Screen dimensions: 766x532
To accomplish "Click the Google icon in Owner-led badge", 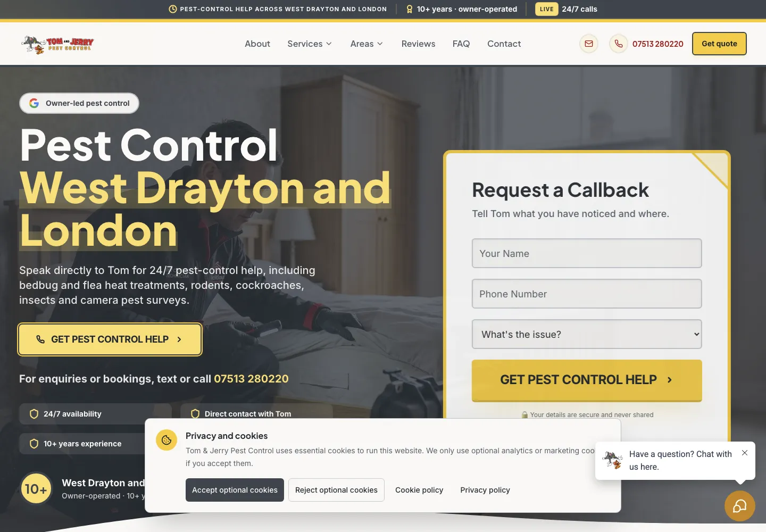I will click(x=34, y=103).
